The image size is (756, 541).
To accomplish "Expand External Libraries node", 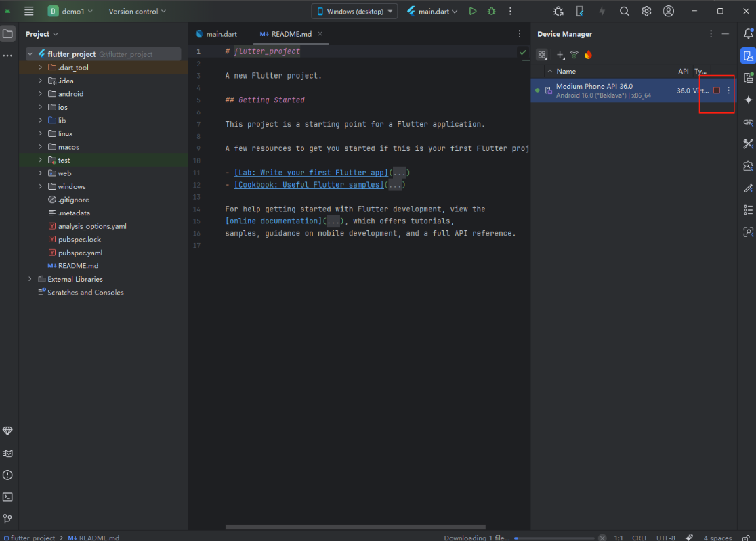I will 30,279.
